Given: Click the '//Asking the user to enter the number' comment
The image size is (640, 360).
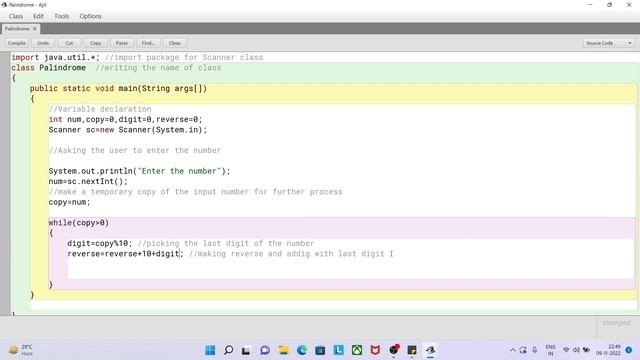Looking at the screenshot, I should tap(135, 150).
